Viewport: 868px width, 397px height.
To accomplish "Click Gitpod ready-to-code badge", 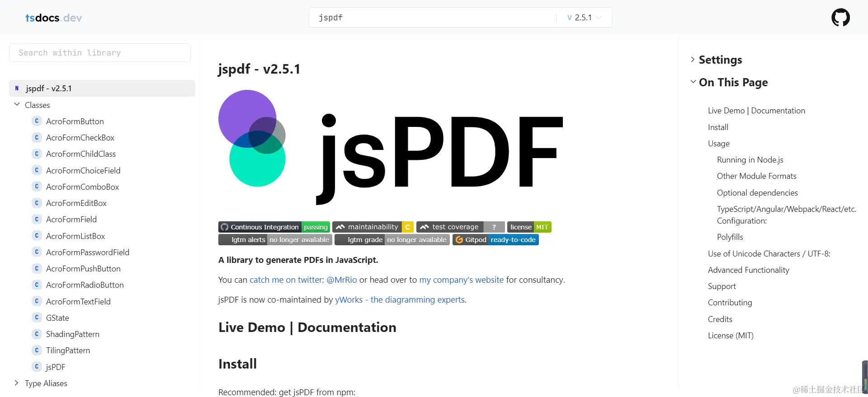I will coord(495,240).
